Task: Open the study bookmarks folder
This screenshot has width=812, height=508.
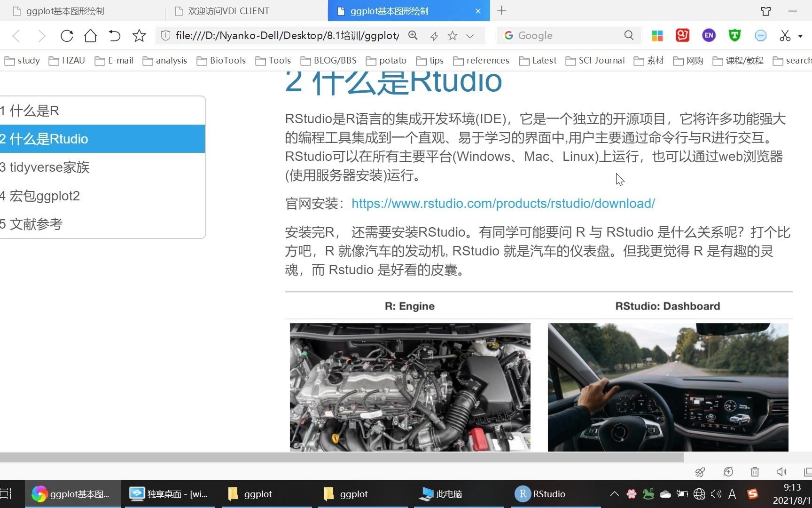Action: [22, 61]
